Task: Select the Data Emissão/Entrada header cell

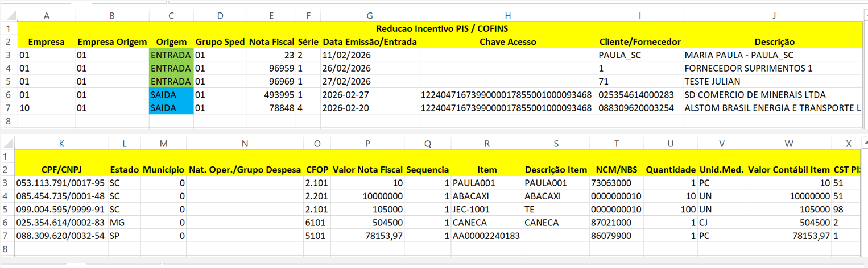Action: (x=370, y=42)
